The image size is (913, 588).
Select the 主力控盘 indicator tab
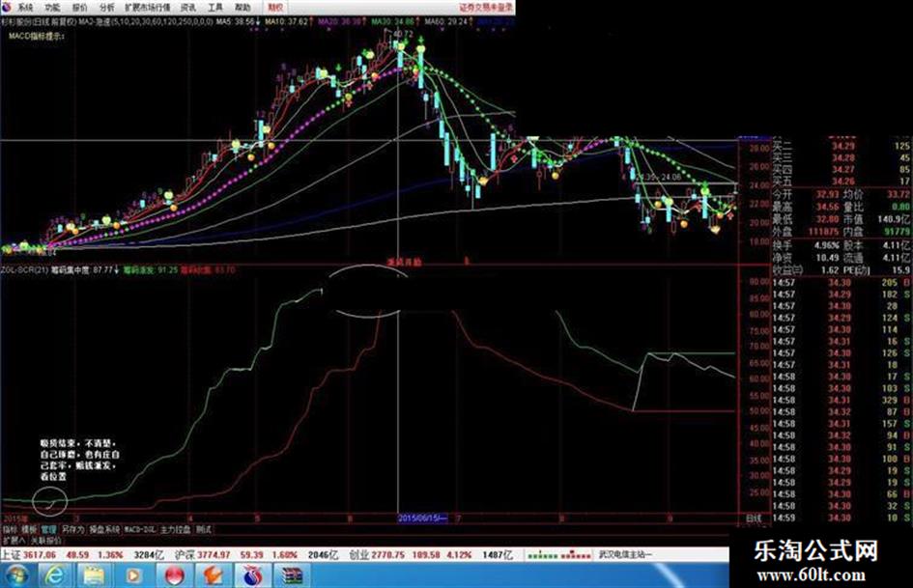[176, 529]
